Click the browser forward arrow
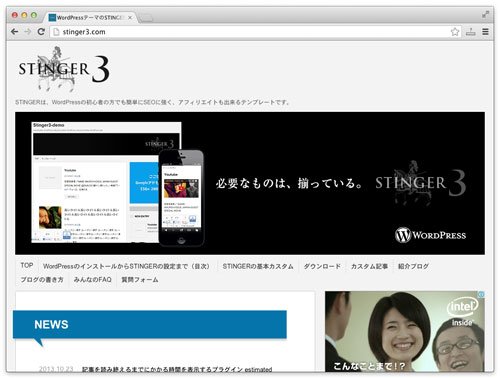 [28, 32]
